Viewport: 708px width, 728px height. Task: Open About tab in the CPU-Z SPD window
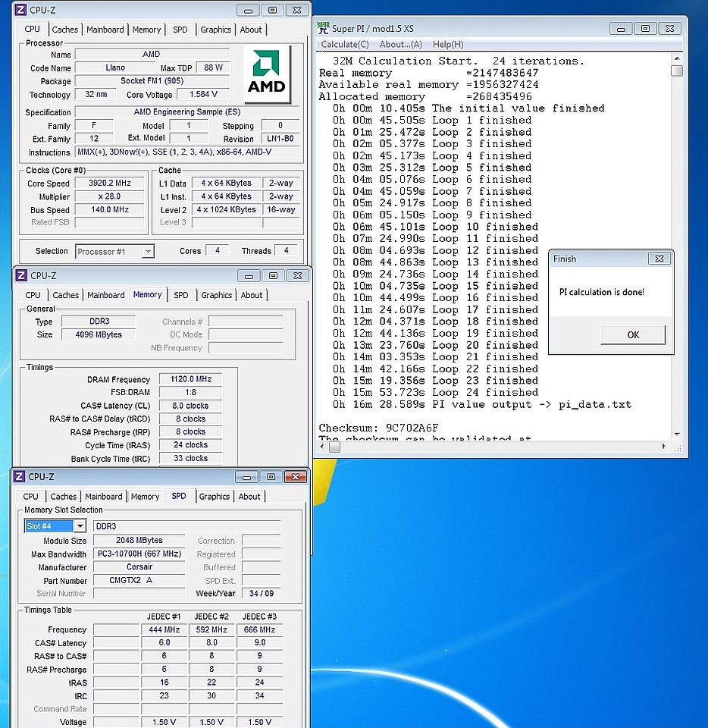[249, 497]
